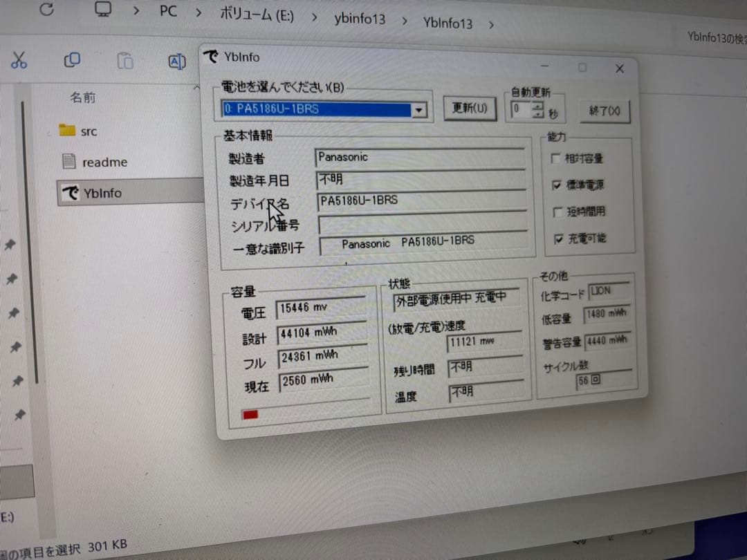This screenshot has height=560, width=747.
Task: Open the chevron after YbInfo13 in breadcrumb
Action: pos(491,23)
